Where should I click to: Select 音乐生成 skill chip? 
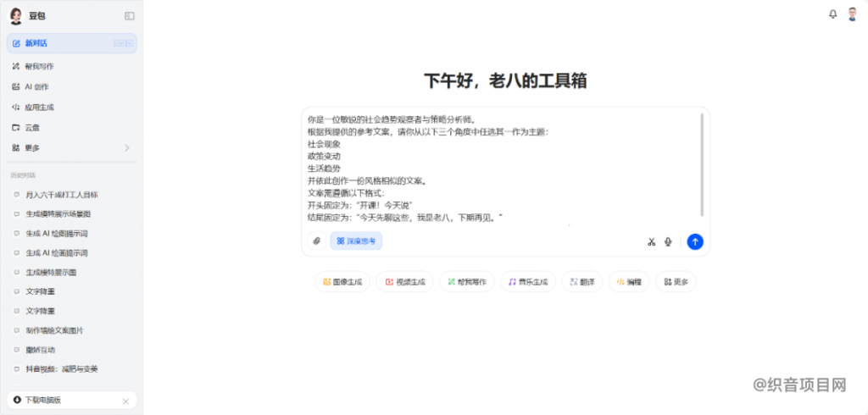point(528,282)
